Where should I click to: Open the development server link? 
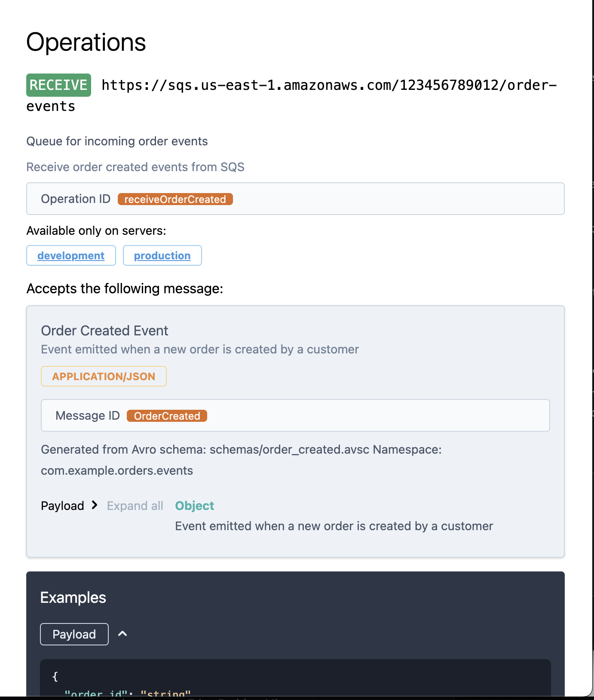(71, 256)
